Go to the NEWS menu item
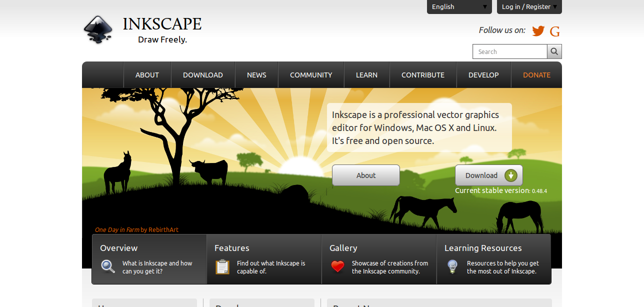644x307 pixels. click(256, 75)
